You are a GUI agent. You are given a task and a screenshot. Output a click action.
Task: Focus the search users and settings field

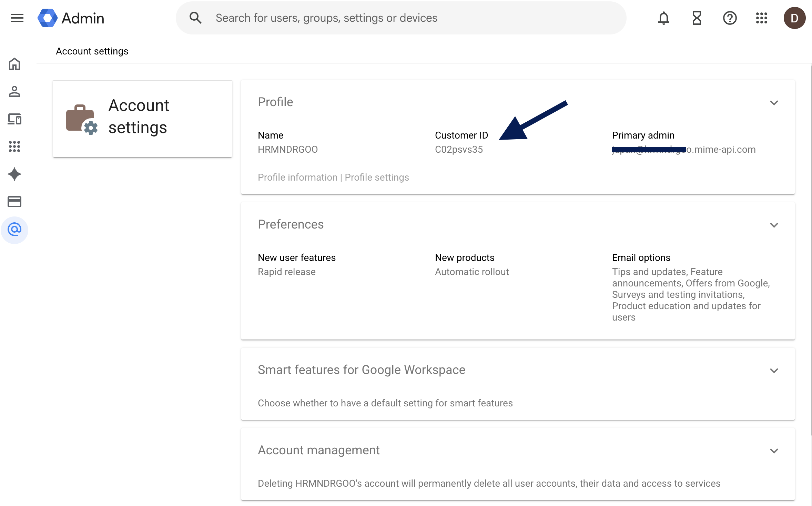click(401, 18)
